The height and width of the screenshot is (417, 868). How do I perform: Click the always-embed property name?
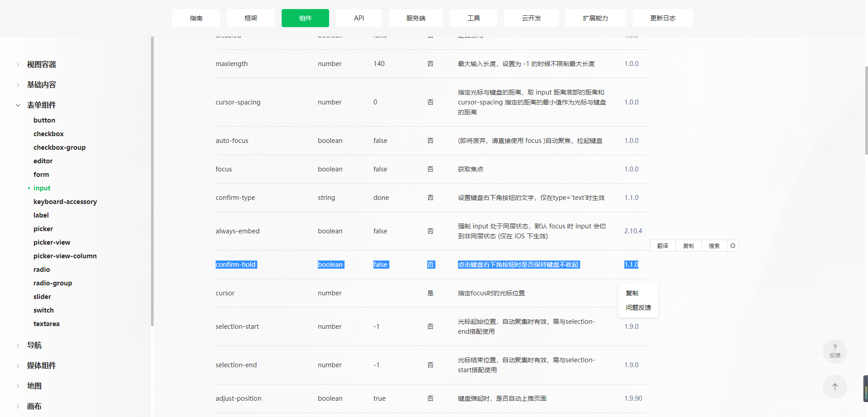pos(237,231)
